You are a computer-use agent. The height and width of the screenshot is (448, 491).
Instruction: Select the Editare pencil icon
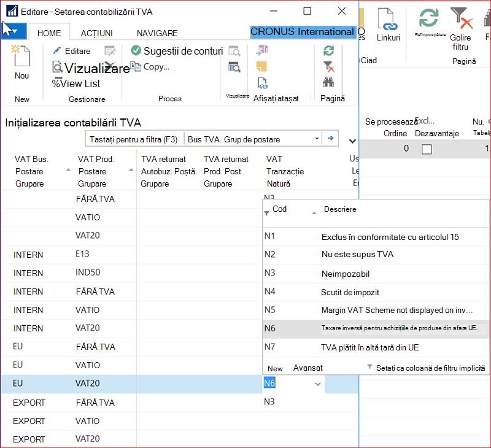click(57, 51)
